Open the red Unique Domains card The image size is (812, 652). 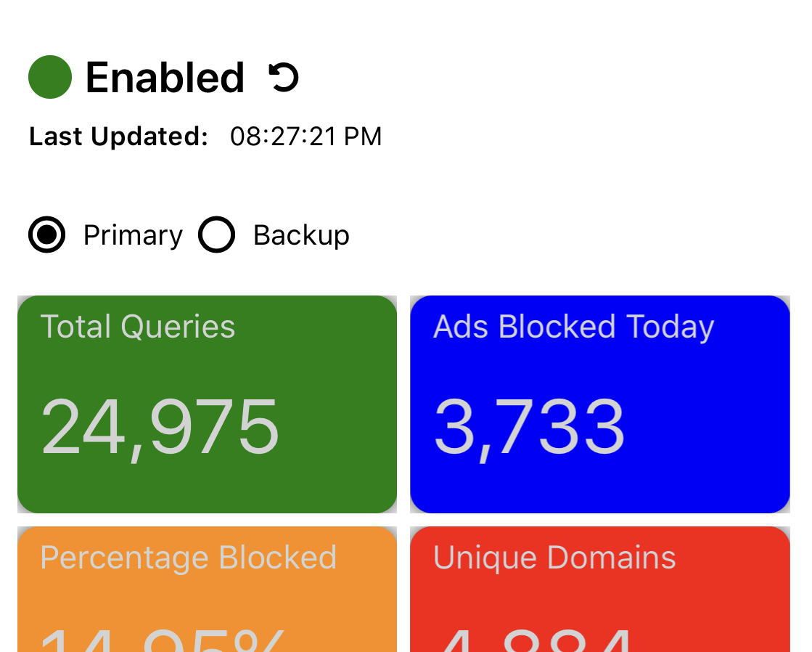[599, 590]
